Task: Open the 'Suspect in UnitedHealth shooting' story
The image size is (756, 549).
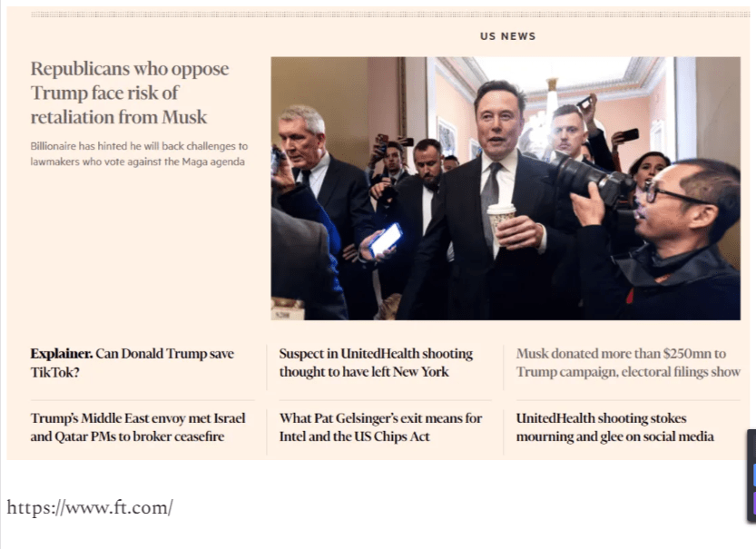Action: (x=376, y=362)
